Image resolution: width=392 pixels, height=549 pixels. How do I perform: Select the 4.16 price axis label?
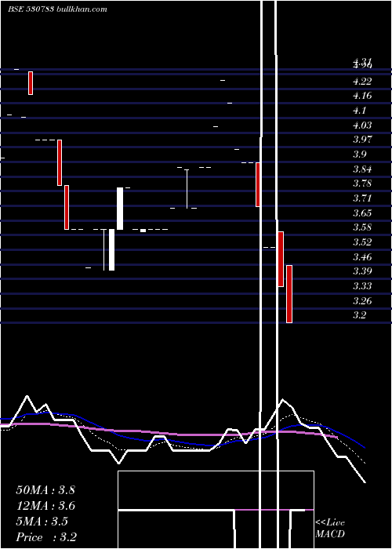coord(362,96)
